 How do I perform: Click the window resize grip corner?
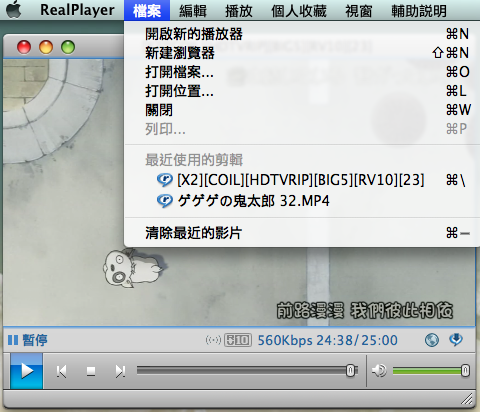pos(467,399)
